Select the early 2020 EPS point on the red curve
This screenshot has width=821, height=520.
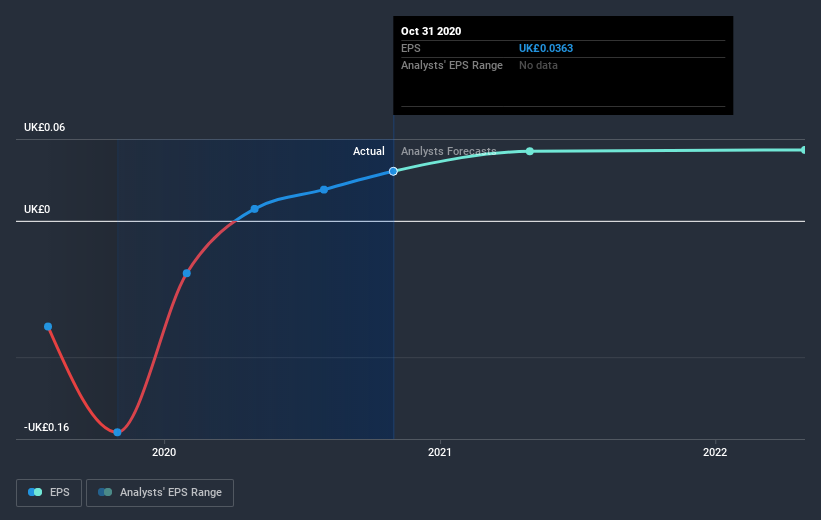(x=186, y=273)
